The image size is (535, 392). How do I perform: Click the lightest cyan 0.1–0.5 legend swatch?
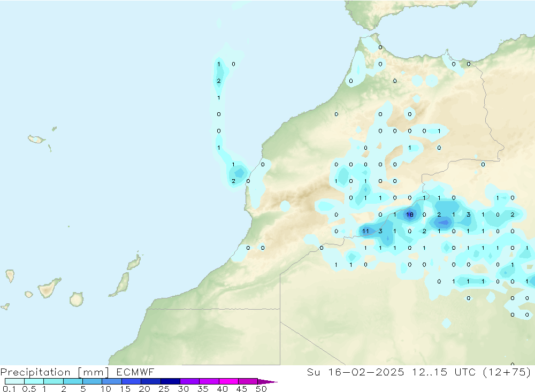pyautogui.click(x=14, y=381)
